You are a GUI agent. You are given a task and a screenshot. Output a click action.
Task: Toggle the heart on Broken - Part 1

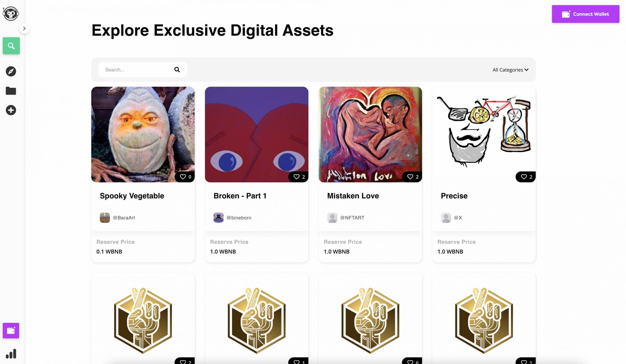coord(296,177)
